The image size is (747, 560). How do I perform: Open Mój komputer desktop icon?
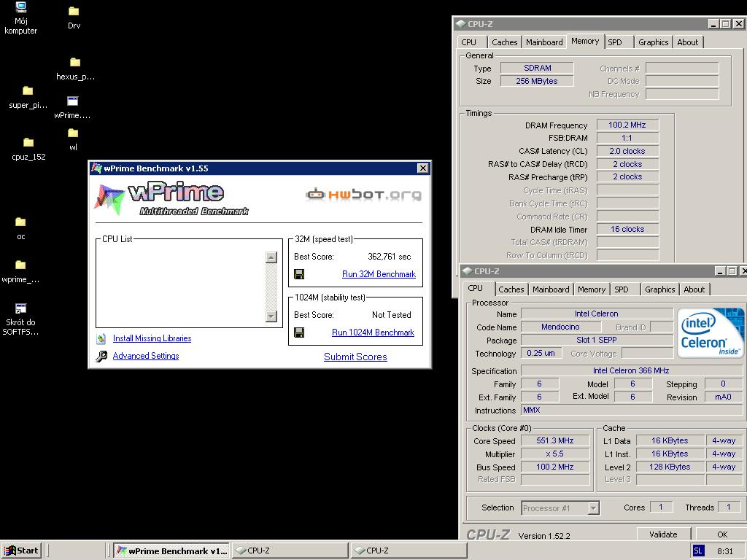(x=20, y=7)
